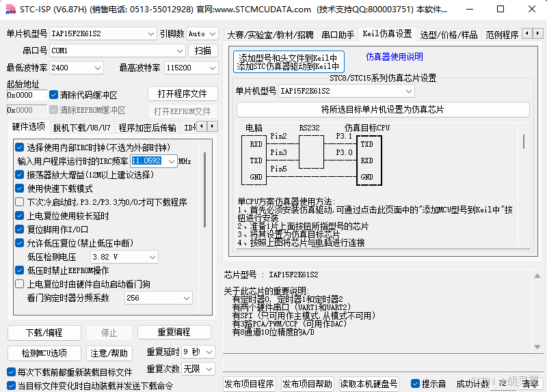
Task: Open 串口号 COM1 dropdown
Action: (x=117, y=51)
